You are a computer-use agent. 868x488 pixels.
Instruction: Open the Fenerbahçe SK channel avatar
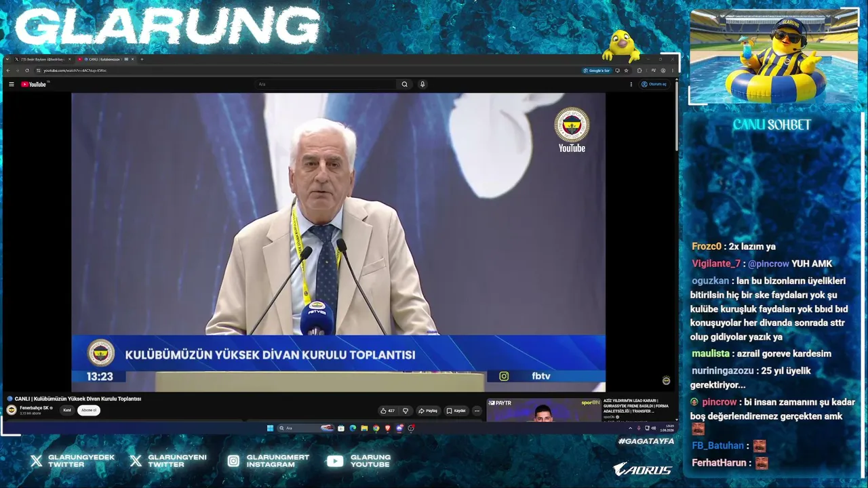tap(12, 410)
